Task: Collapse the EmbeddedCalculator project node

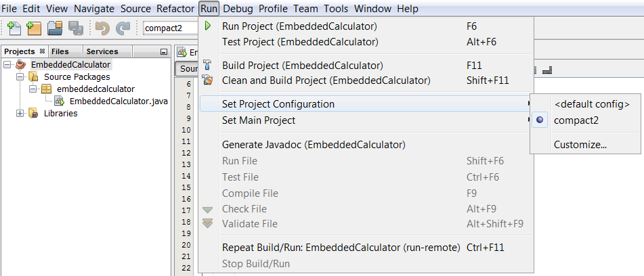Action: pyautogui.click(x=7, y=65)
